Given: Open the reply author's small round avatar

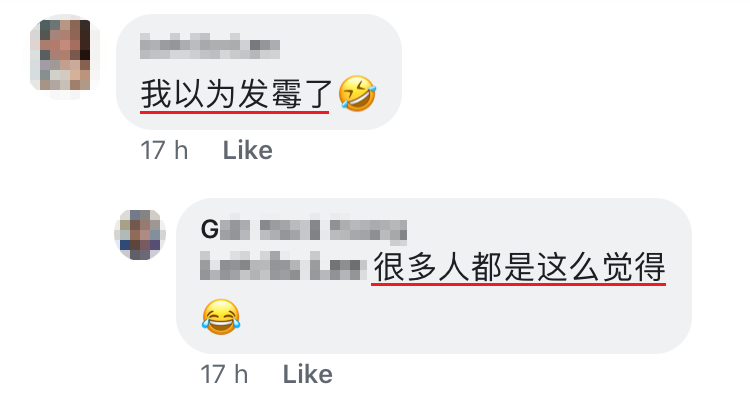Looking at the screenshot, I should (140, 234).
